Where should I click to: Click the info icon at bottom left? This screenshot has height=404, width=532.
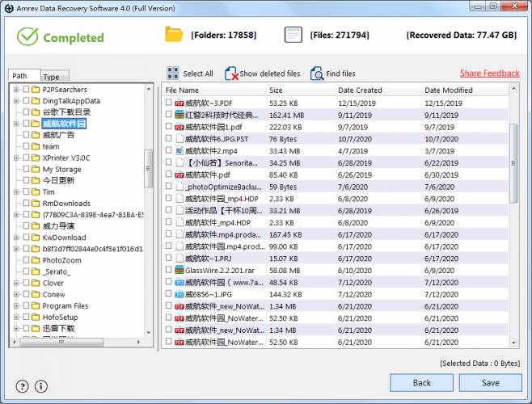coord(41,385)
